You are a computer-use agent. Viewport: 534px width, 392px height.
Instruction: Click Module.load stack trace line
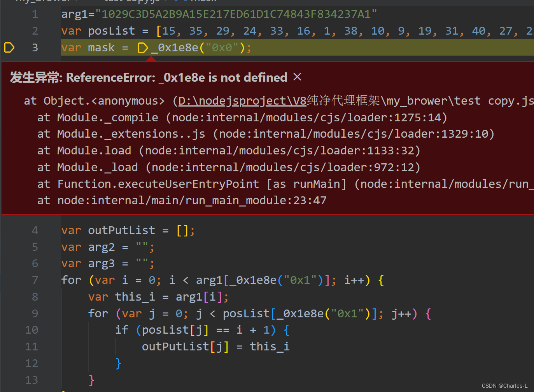pos(229,150)
